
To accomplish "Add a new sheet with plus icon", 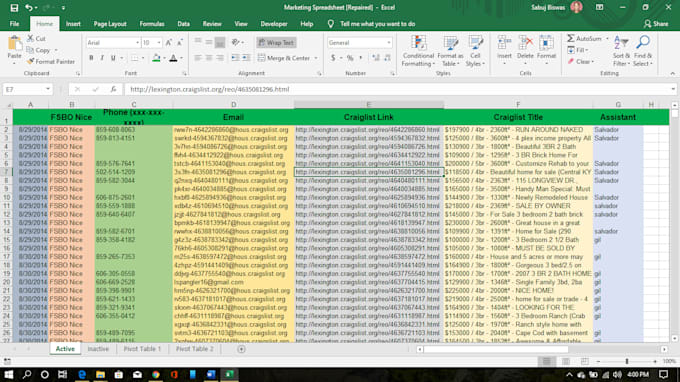I will click(241, 349).
